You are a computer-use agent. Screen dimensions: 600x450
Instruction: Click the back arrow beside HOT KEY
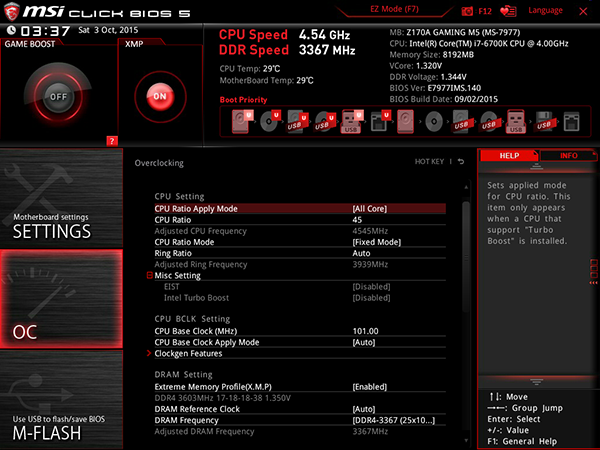click(461, 161)
